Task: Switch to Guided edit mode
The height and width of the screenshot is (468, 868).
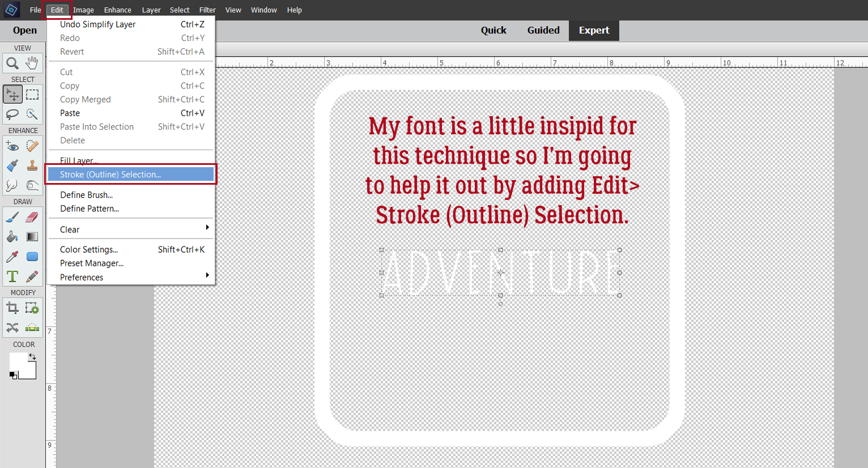Action: click(543, 31)
